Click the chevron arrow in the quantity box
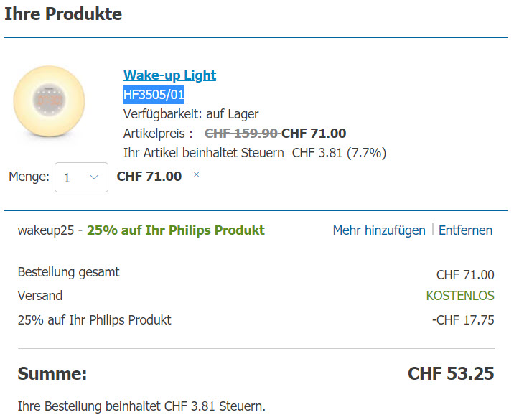This screenshot has width=514, height=420. click(x=94, y=177)
